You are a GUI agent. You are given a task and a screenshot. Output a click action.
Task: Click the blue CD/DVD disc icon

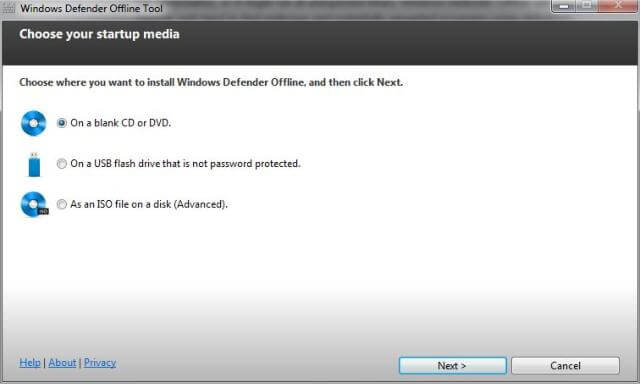point(33,123)
